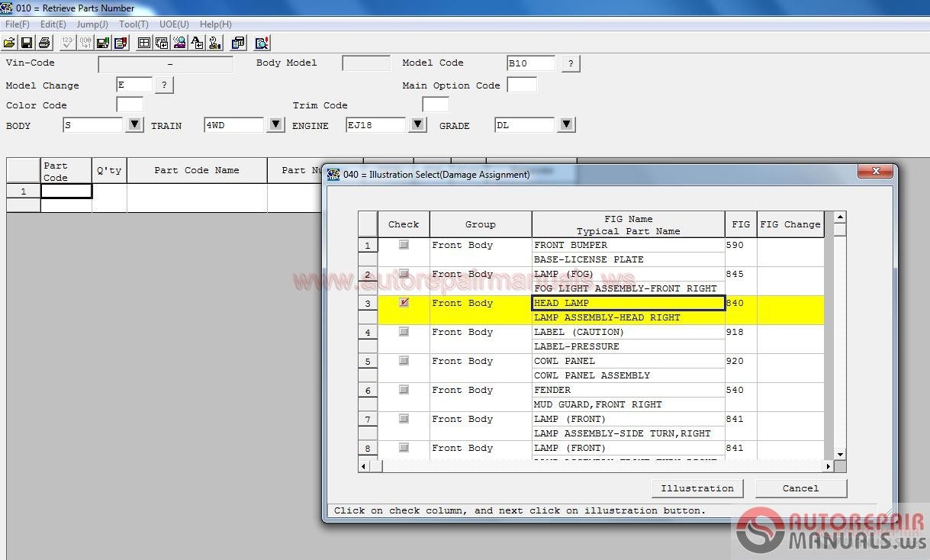Click the document search toolbar icon

click(262, 43)
